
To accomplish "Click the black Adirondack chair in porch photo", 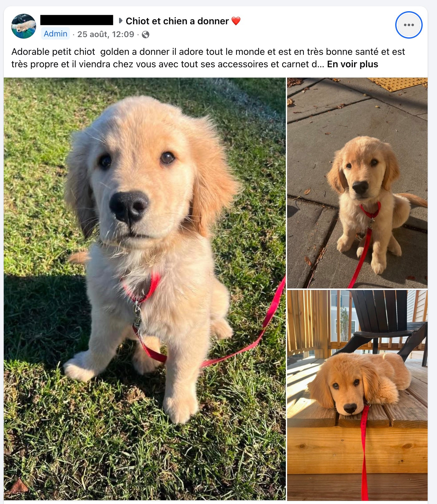I will point(387,324).
